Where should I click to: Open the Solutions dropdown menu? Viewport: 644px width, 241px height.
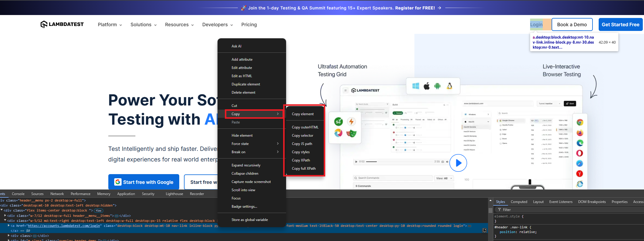(144, 25)
